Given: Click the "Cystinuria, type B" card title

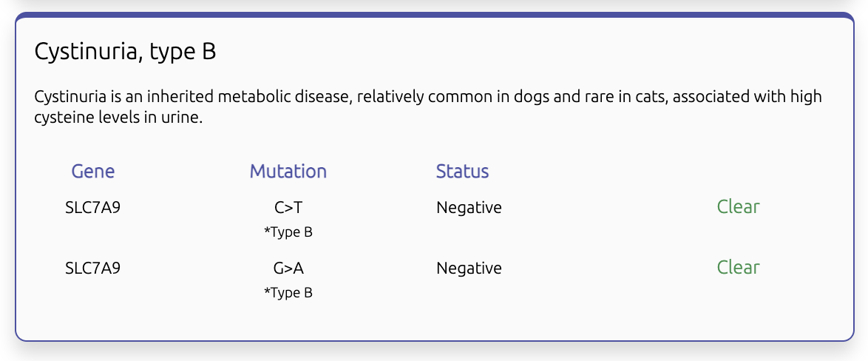Looking at the screenshot, I should (x=126, y=53).
